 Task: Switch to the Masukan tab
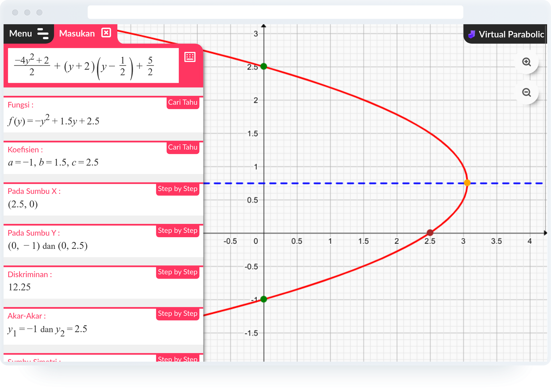(x=77, y=33)
